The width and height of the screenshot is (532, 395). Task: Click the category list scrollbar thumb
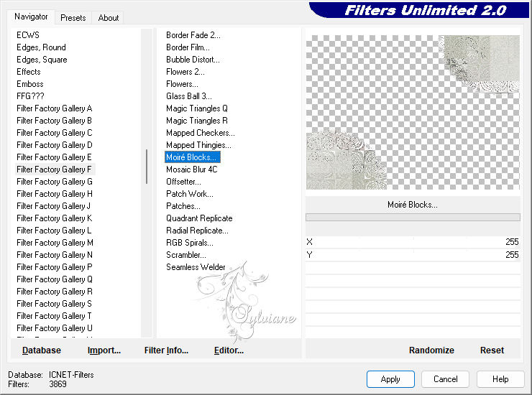tap(147, 167)
